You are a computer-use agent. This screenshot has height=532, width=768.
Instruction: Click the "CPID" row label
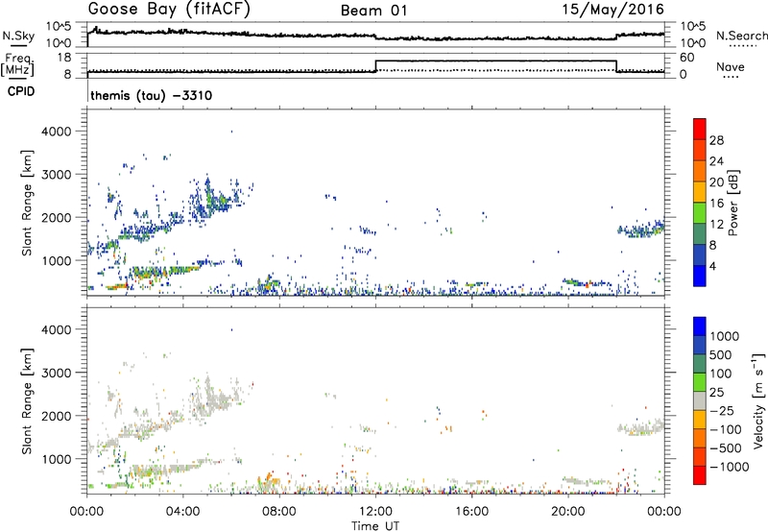pos(21,91)
